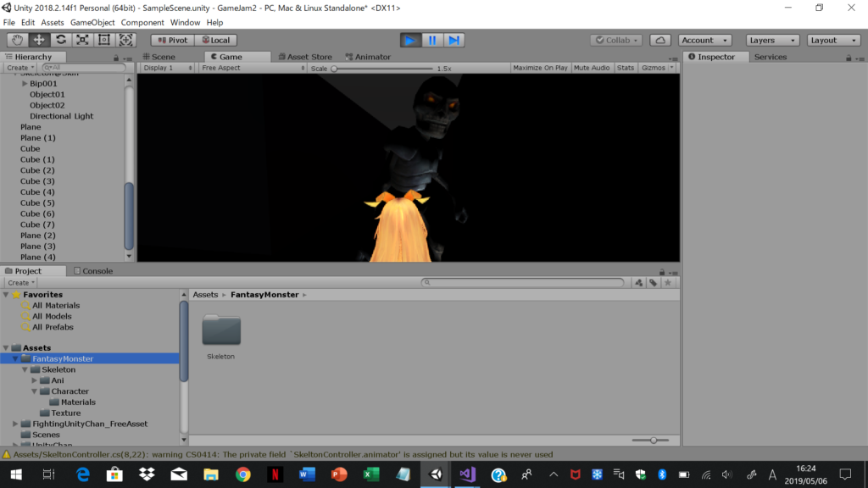Select the Move tool

pos(39,40)
